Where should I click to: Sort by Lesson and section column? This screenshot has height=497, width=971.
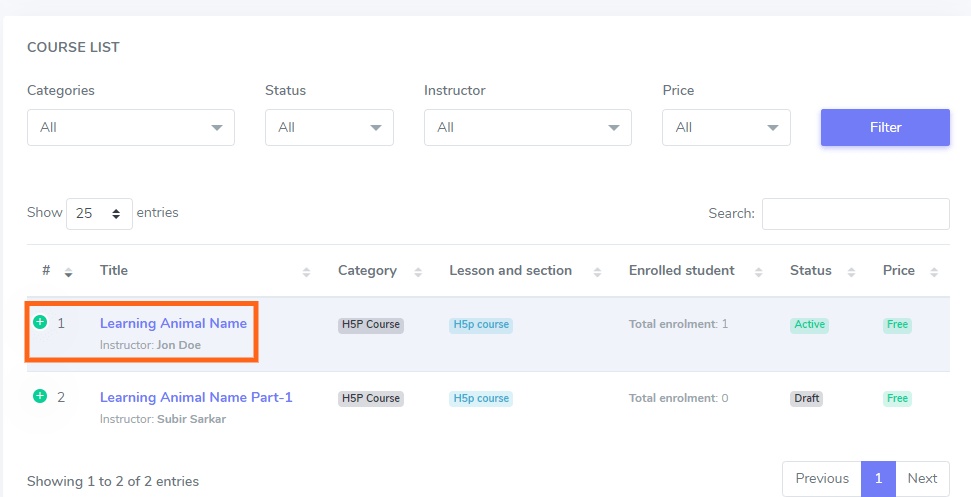click(x=597, y=271)
